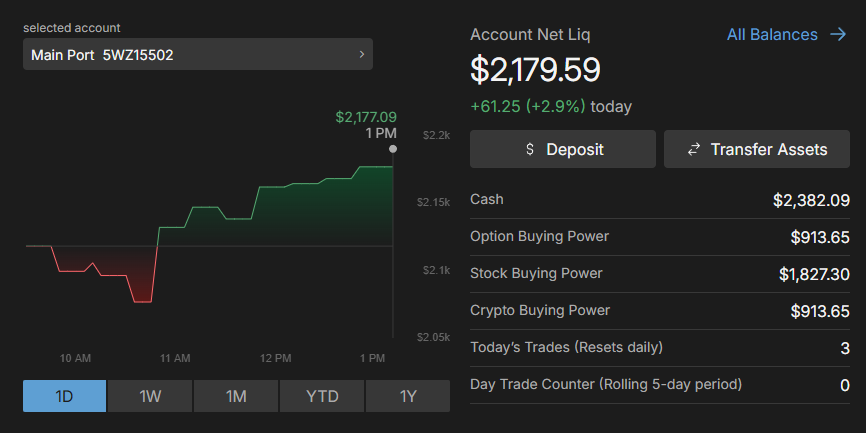Click the chart's 1 PM marker dot
Viewport: 866px width, 433px height.
pyautogui.click(x=393, y=149)
